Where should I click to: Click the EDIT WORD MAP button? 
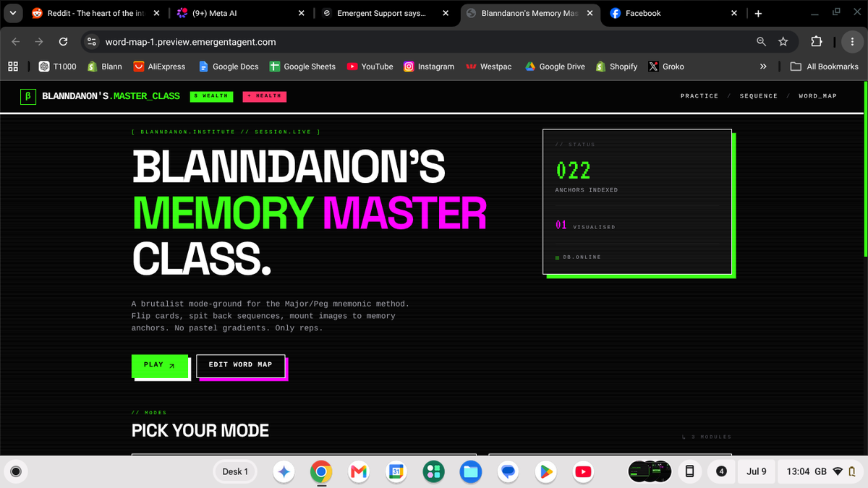[x=240, y=365]
